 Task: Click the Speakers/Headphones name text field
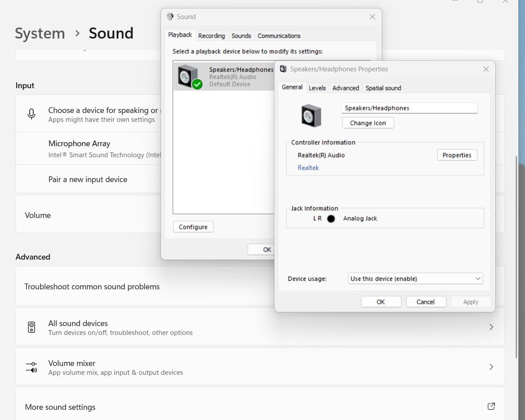[x=409, y=108]
